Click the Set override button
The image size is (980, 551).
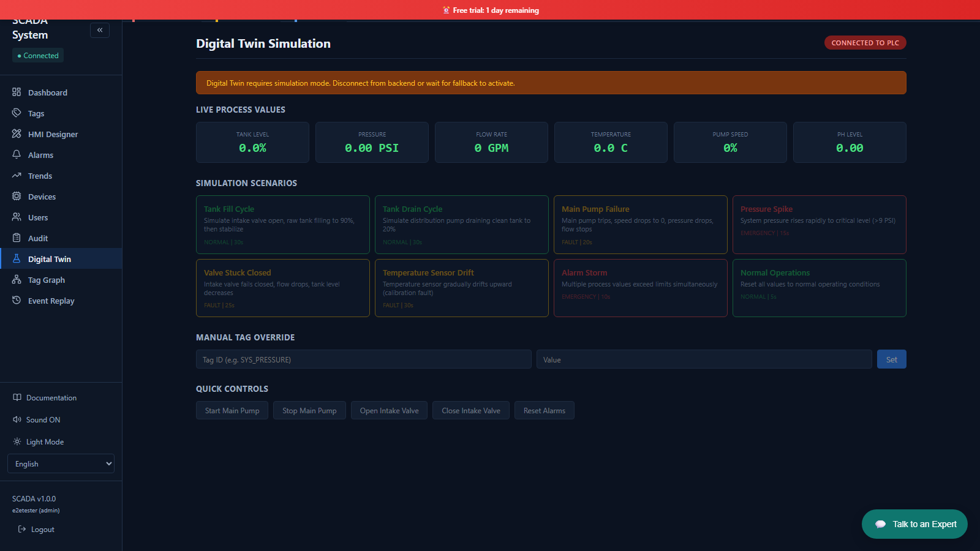point(892,359)
